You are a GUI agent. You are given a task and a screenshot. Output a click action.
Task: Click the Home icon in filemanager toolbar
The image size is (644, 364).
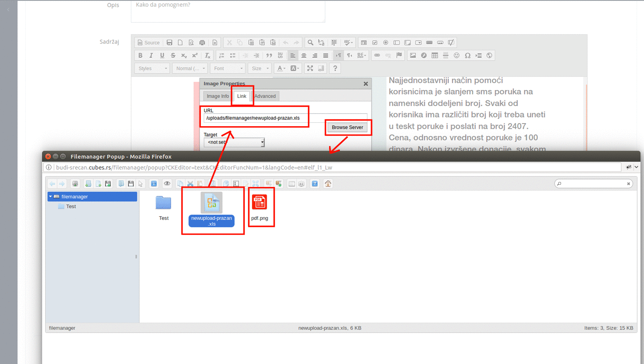pyautogui.click(x=328, y=184)
